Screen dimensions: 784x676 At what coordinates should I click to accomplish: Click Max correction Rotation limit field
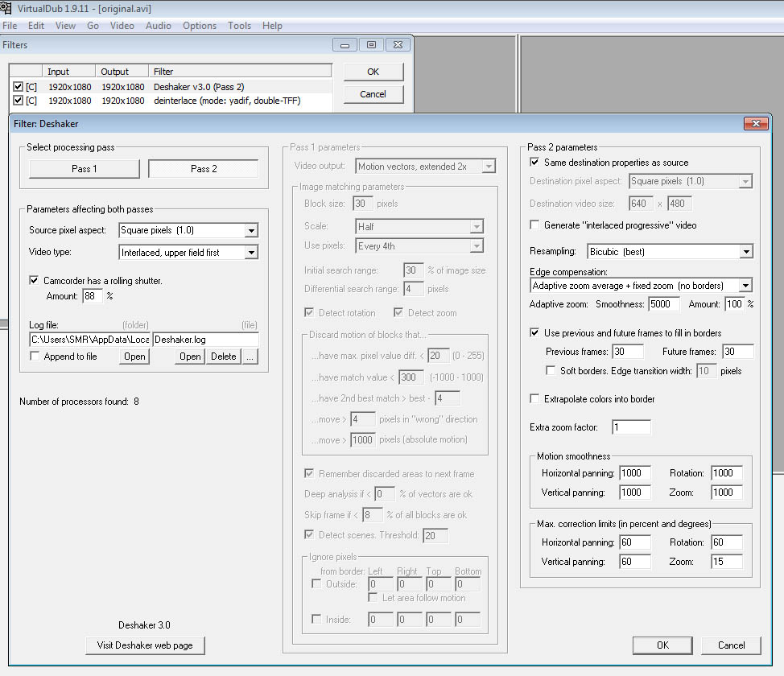pos(727,542)
